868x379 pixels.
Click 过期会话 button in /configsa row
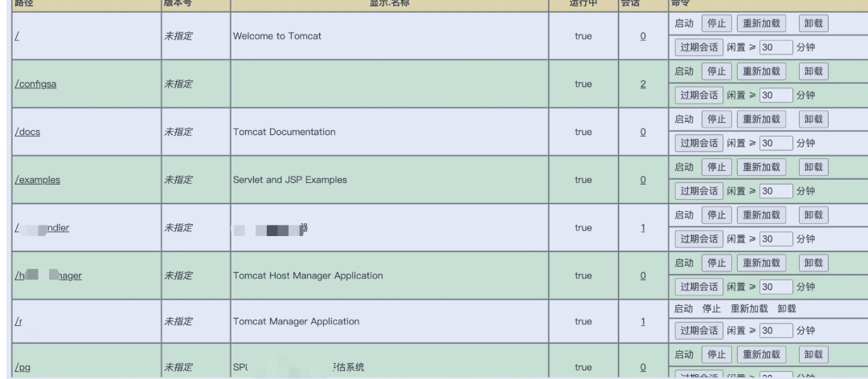point(698,96)
